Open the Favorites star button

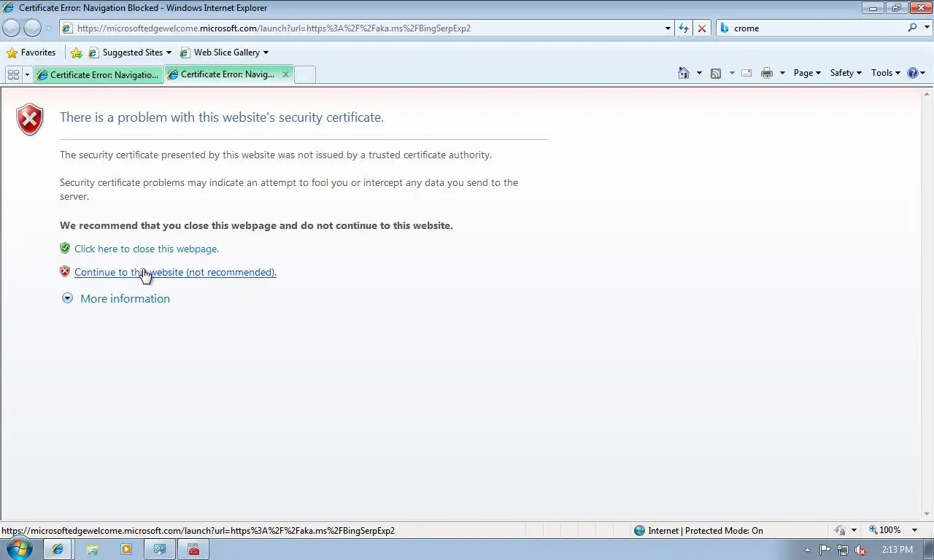[x=31, y=52]
